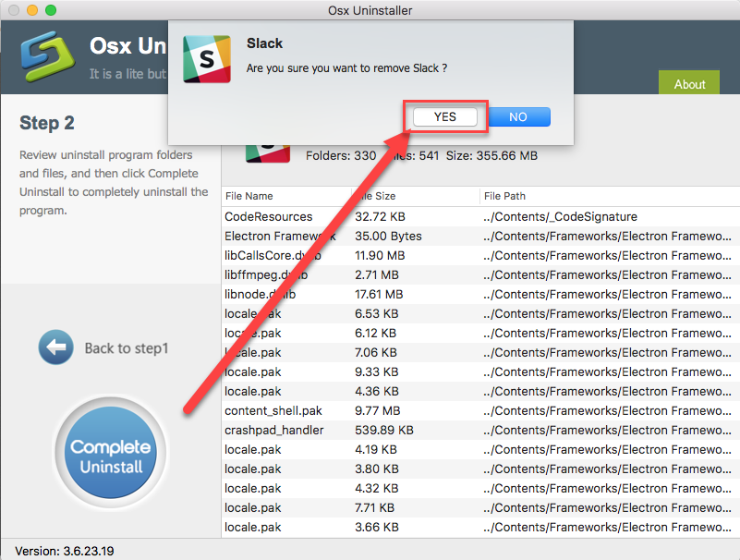Select the content_shell.pak row
The height and width of the screenshot is (560, 740).
[x=272, y=410]
